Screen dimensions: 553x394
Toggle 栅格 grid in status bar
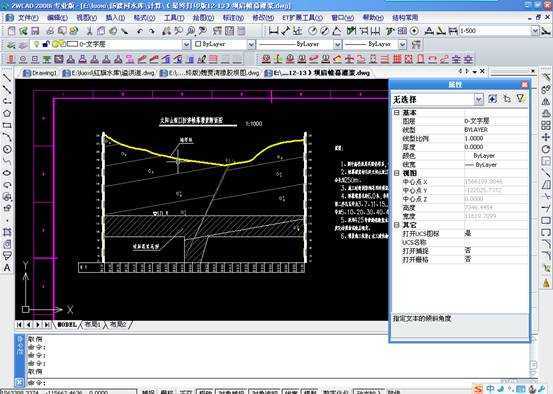pos(167,392)
